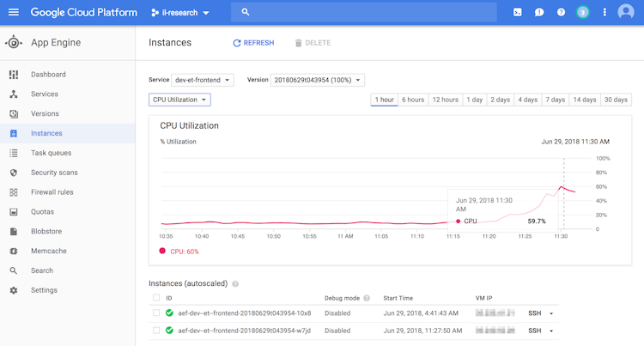Click the Blobstore file icon
This screenshot has height=346, width=644.
[14, 232]
